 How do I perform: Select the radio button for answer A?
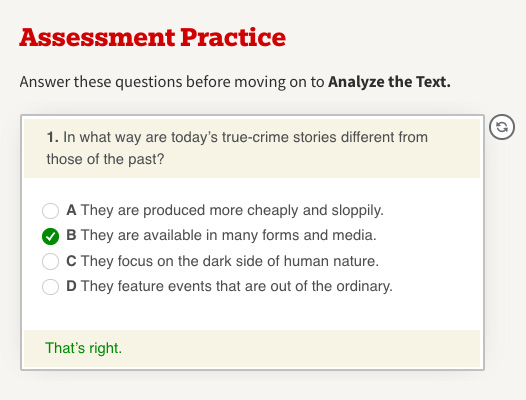[50, 210]
